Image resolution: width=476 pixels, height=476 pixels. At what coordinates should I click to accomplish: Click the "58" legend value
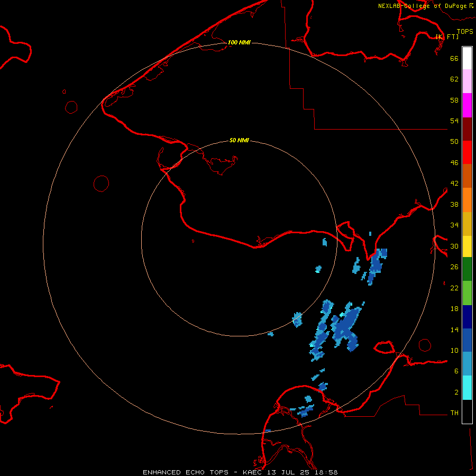click(454, 100)
